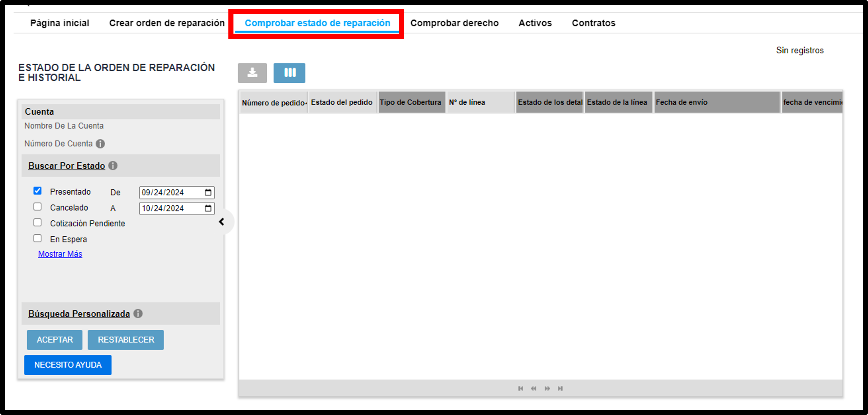Click the Mostrar Más link

[x=60, y=254]
